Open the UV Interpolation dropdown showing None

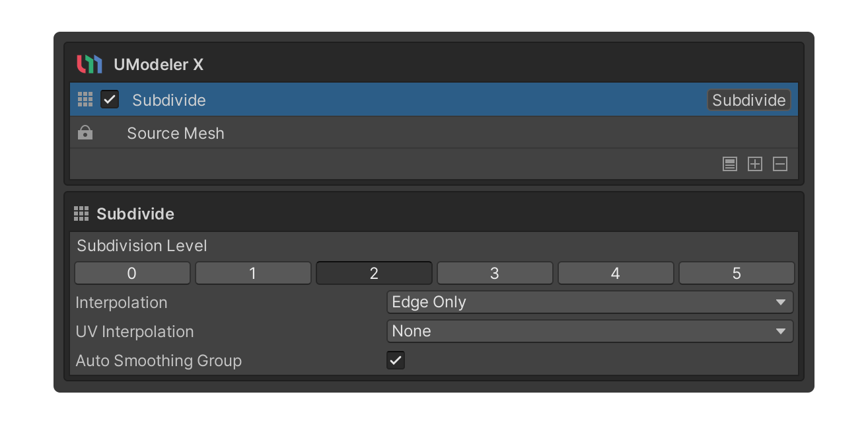pos(589,331)
